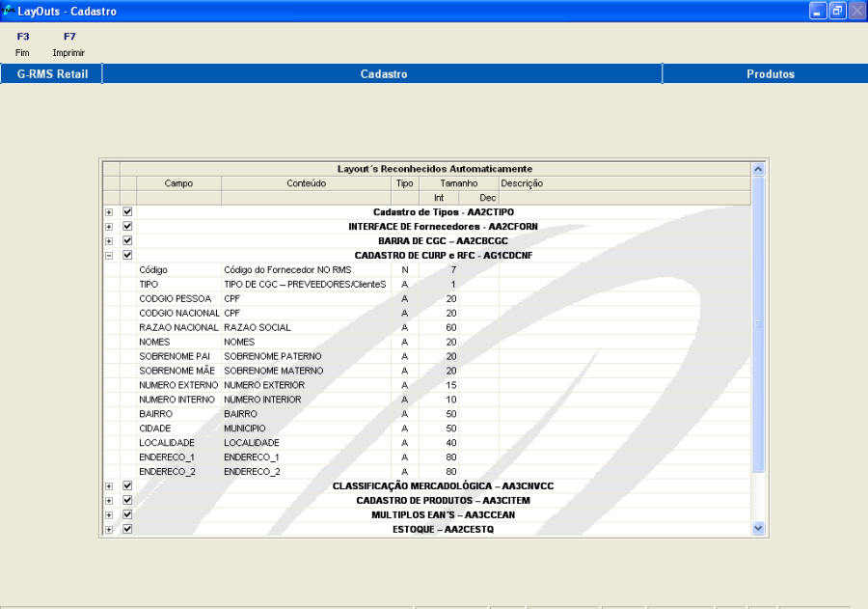Image resolution: width=868 pixels, height=609 pixels.
Task: Expand the ESTOQUE AA2CESTQ row
Action: pos(109,529)
